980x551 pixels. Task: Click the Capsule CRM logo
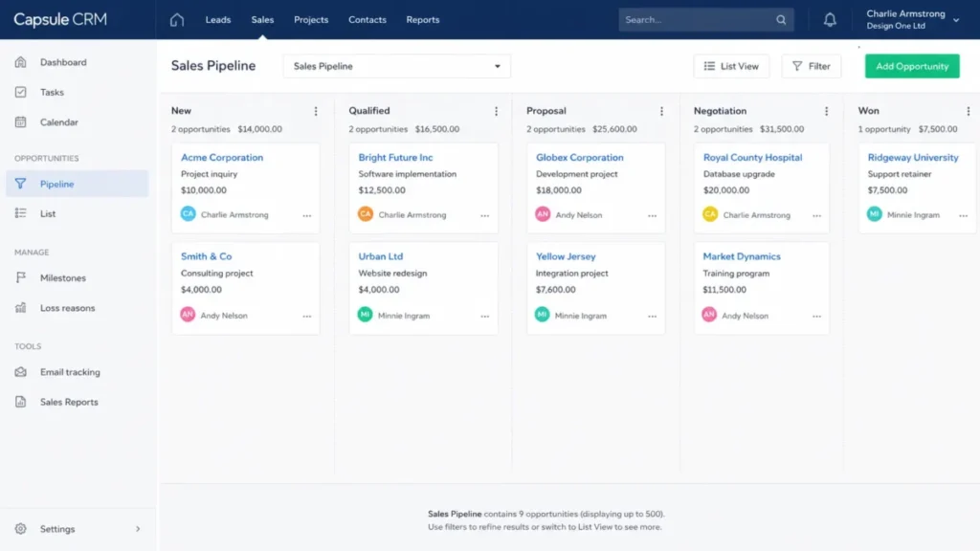60,19
